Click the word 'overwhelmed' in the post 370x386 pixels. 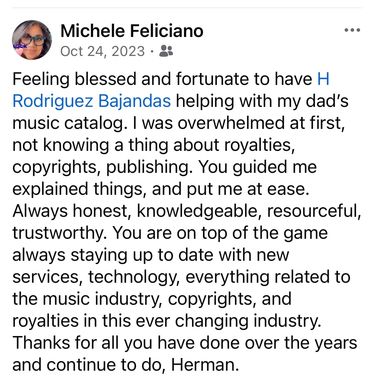point(230,123)
